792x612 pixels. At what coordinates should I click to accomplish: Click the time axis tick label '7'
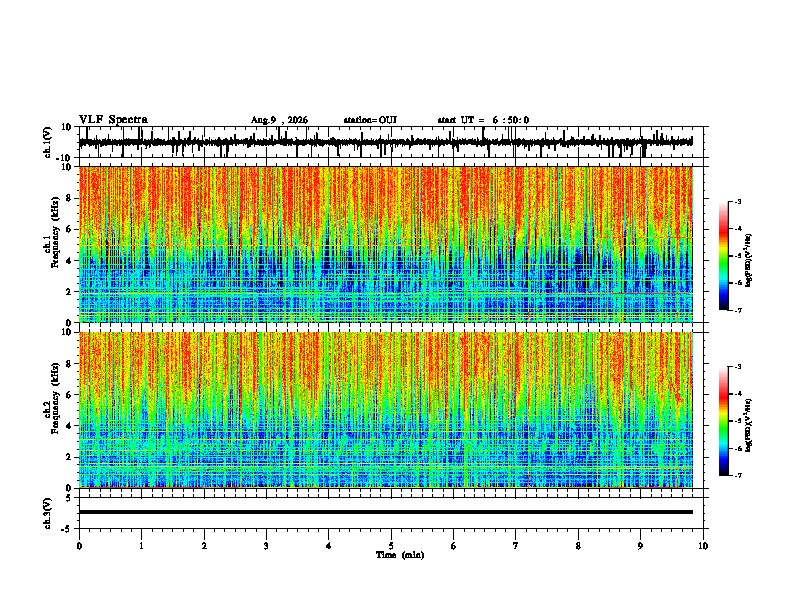pyautogui.click(x=516, y=546)
